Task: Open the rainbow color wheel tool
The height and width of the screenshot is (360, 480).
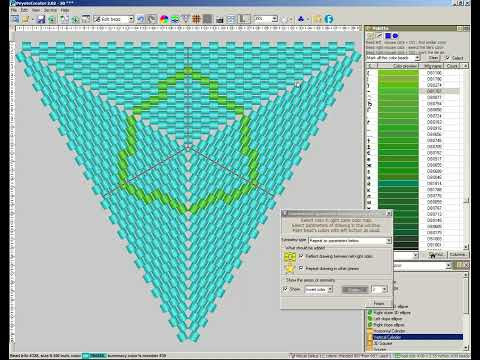Action: pos(164,19)
